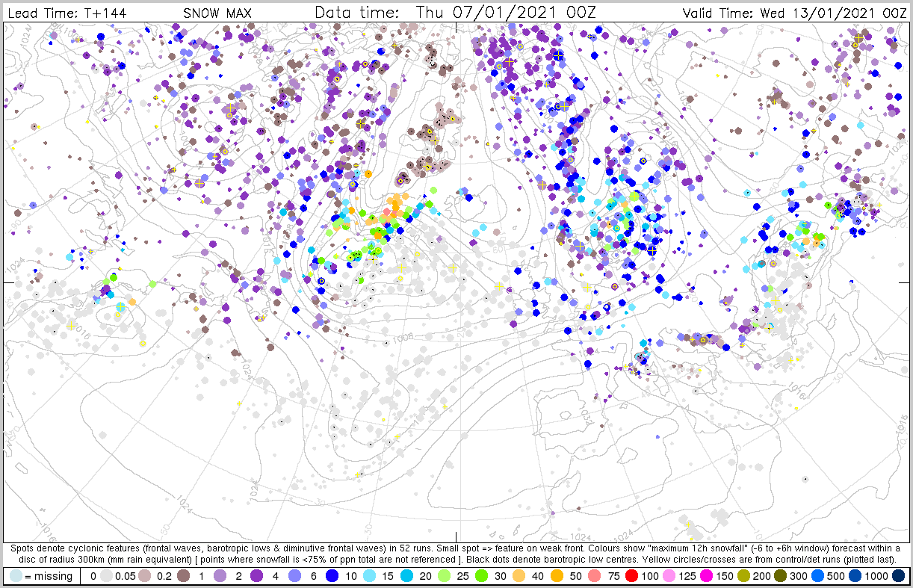Click the '0.2' legend value
This screenshot has height=588, width=913.
pos(164,576)
